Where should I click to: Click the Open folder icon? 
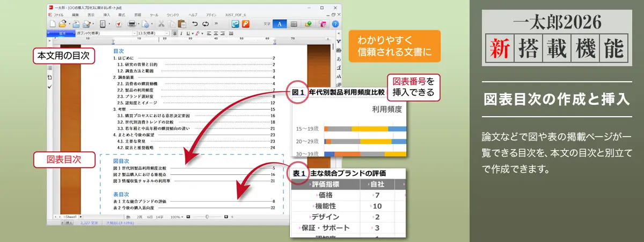(62, 24)
